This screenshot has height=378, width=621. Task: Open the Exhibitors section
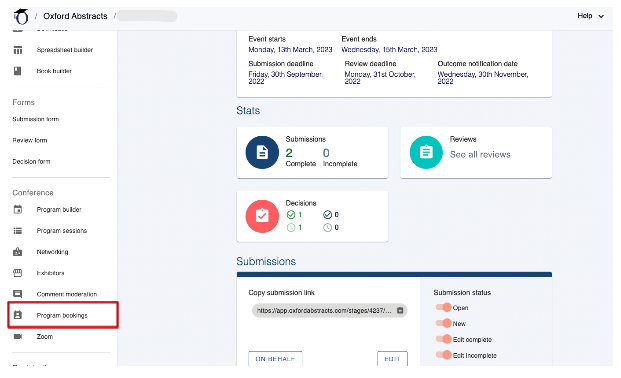pyautogui.click(x=50, y=273)
